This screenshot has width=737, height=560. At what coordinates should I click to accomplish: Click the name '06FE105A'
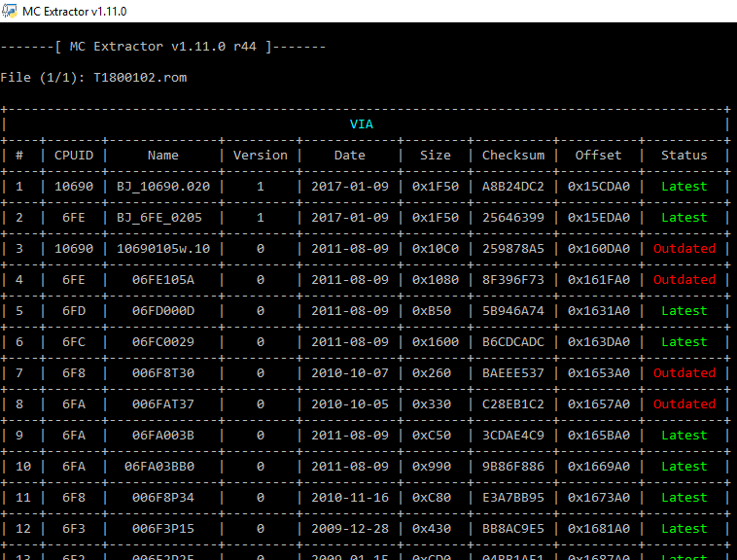pos(163,280)
